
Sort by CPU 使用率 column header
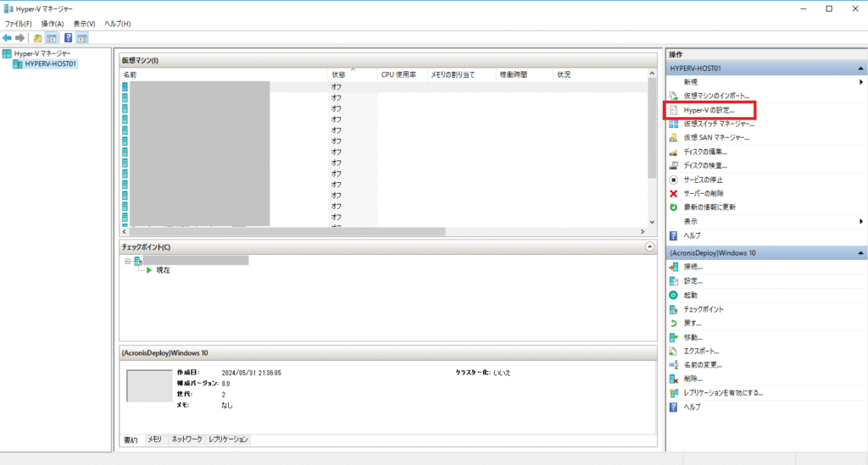402,75
